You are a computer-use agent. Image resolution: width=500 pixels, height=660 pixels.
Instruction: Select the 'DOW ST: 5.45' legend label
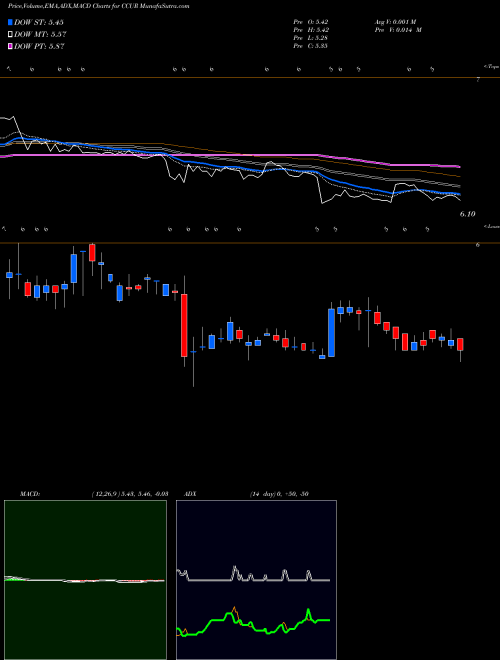(x=39, y=22)
